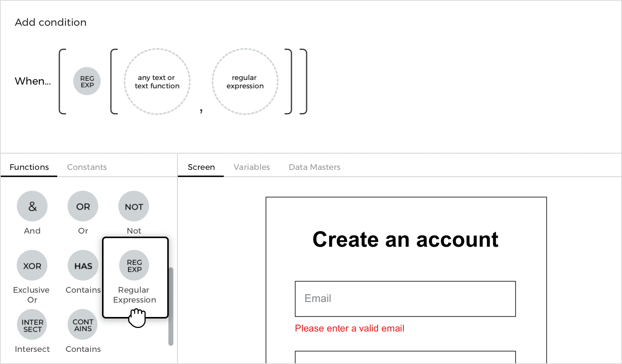
Task: Open the Functions tab
Action: pos(29,167)
